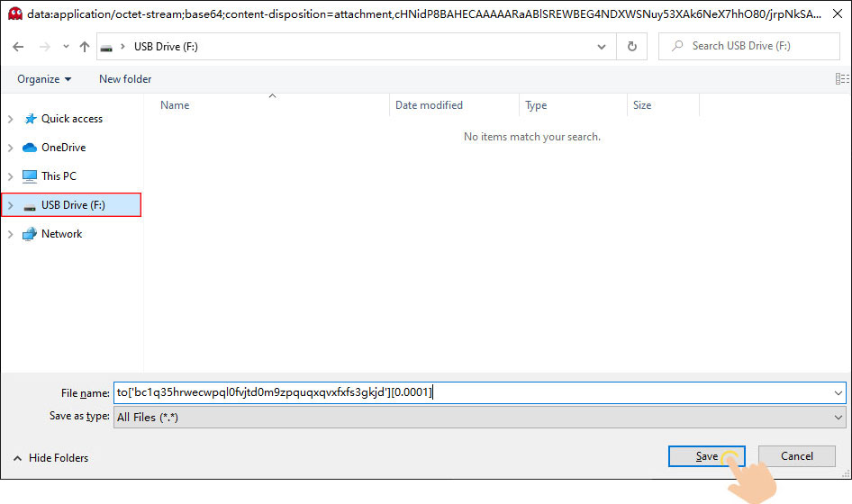Create a New folder
Image resolution: width=852 pixels, height=504 pixels.
click(x=125, y=79)
